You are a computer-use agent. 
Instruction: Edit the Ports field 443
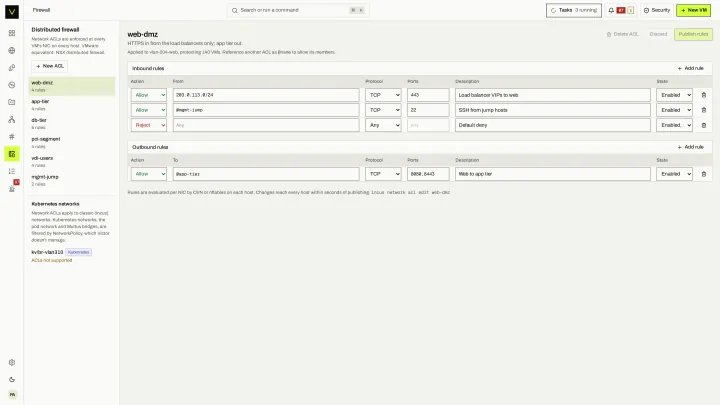(x=428, y=95)
